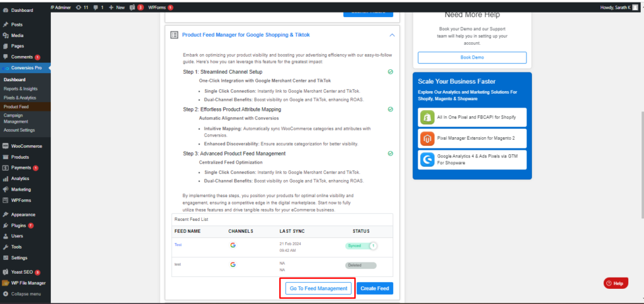This screenshot has height=304, width=644.
Task: Click the LAST SYNC column header
Action: [x=292, y=231]
